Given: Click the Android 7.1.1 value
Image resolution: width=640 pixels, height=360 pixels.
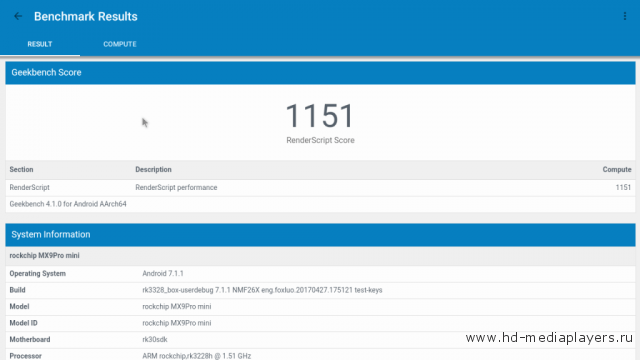Looking at the screenshot, I should 163,273.
